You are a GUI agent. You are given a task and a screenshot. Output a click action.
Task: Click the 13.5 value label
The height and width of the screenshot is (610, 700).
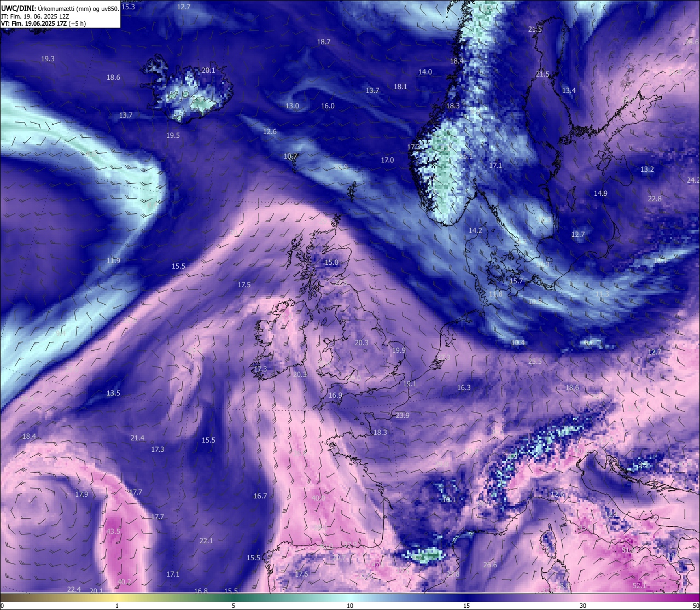[x=113, y=393]
